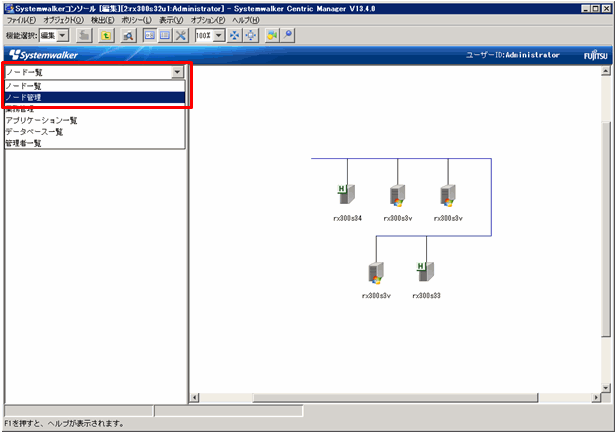
Task: Toggle the first map view icon
Action: [149, 36]
